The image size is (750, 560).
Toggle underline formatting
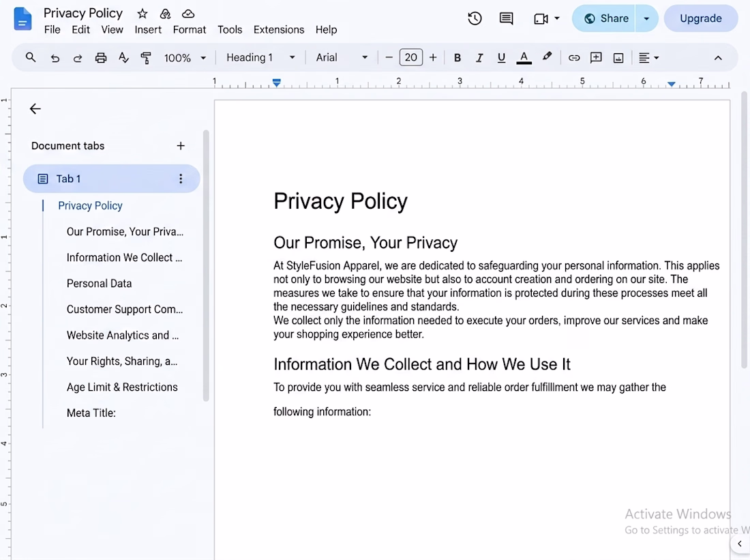click(501, 58)
